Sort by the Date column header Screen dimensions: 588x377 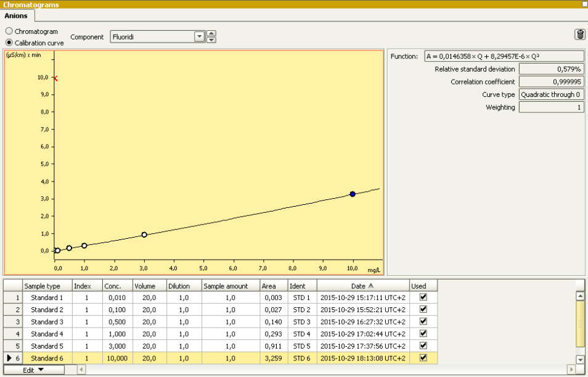(363, 286)
